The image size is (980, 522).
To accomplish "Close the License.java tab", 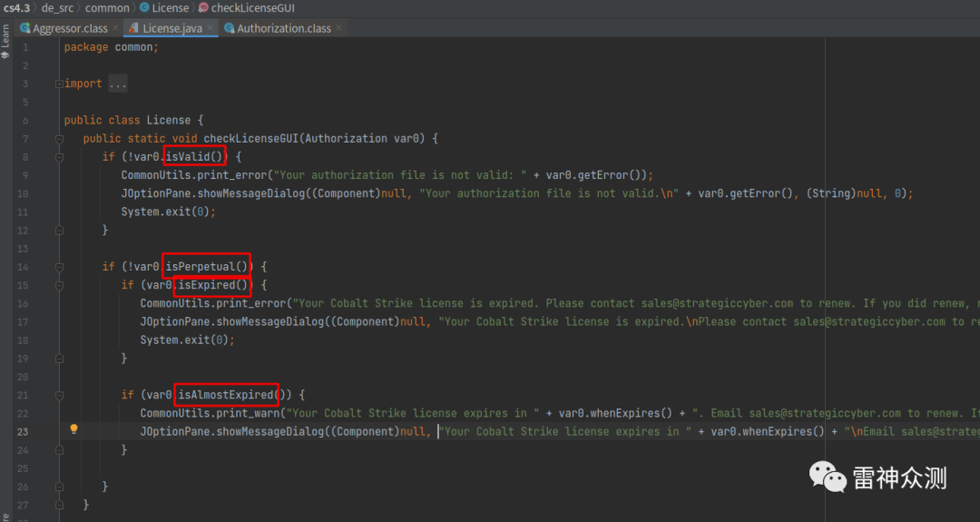I will click(210, 28).
